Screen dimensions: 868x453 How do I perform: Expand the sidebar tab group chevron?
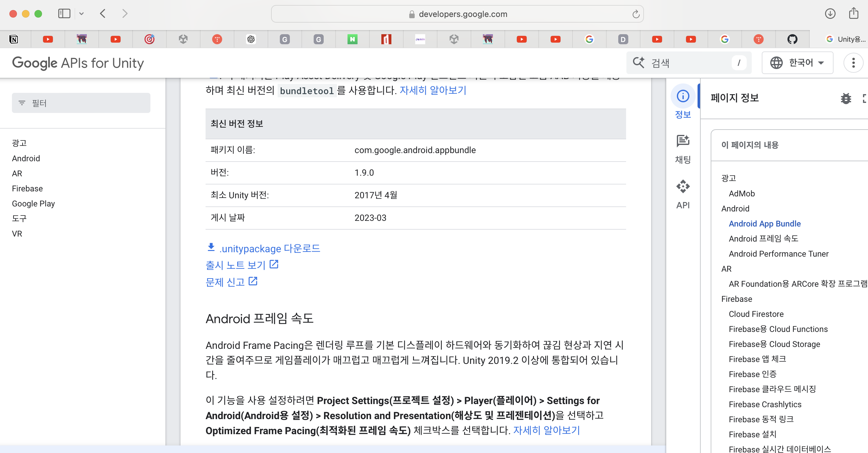(81, 14)
